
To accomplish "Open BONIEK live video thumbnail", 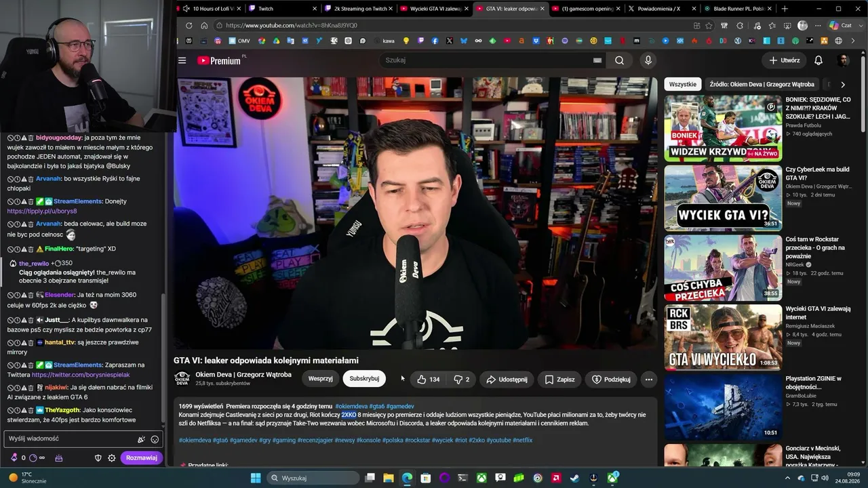I will pos(723,128).
